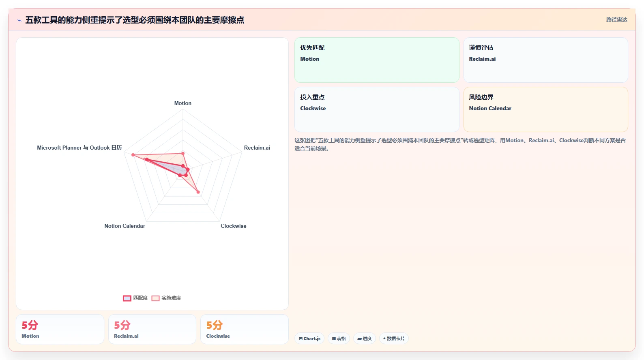The width and height of the screenshot is (644, 360).
Task: Click the radar data point on Clockwise axis
Action: coord(198,192)
